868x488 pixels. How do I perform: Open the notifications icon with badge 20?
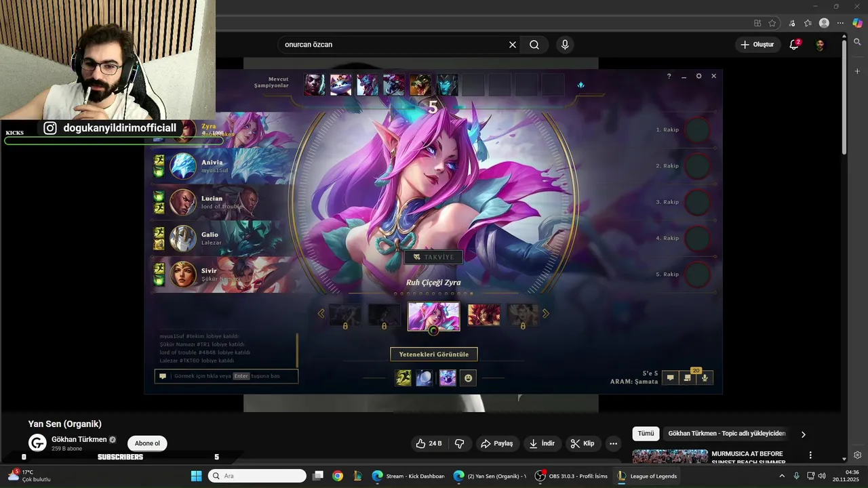coord(688,378)
